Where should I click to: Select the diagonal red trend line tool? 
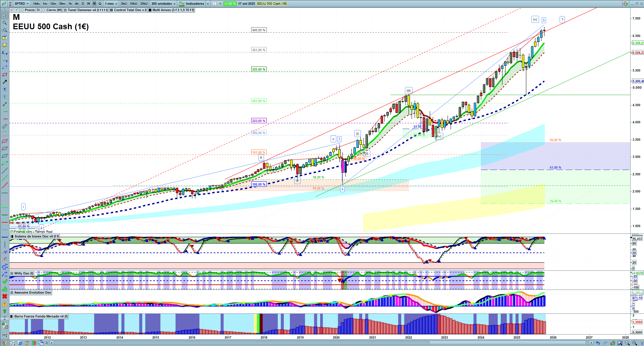coord(5,185)
